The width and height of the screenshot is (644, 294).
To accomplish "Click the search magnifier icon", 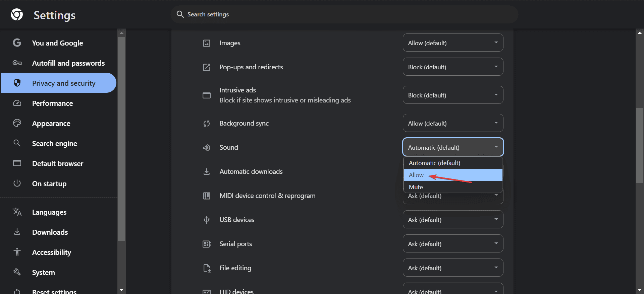I will [180, 14].
